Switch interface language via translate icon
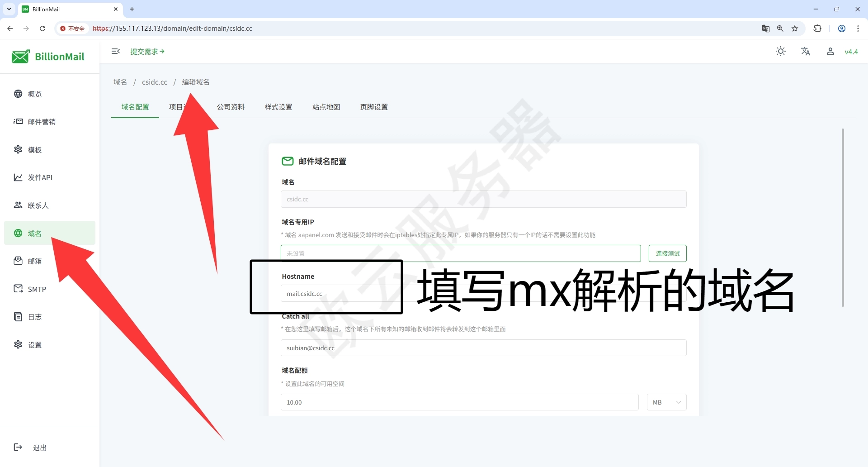The width and height of the screenshot is (868, 467). 806,51
